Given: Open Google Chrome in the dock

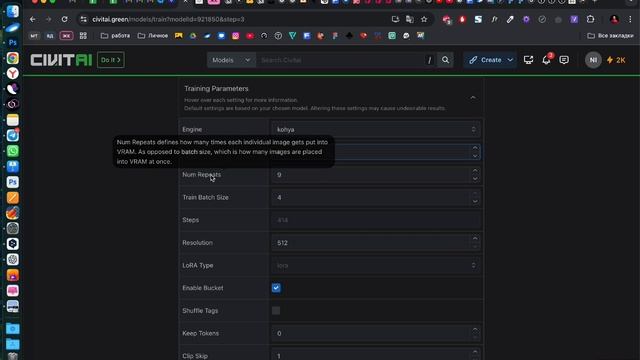Looking at the screenshot, I should 13,58.
